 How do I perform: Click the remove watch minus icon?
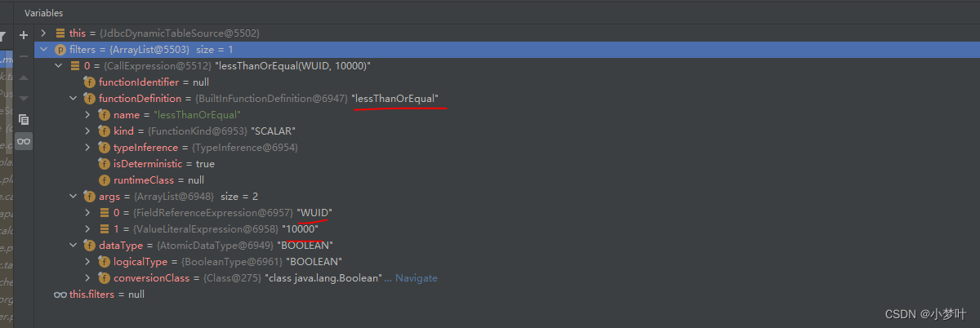pyautogui.click(x=24, y=55)
